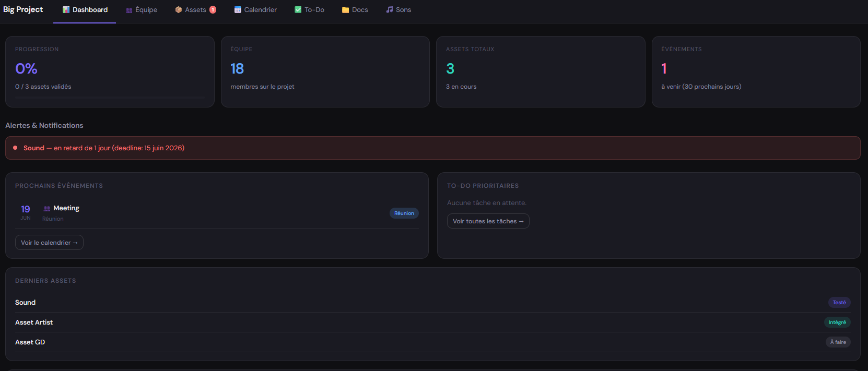Screen dimensions: 868x371
Task: Open Voir le calendrier link
Action: [49, 243]
